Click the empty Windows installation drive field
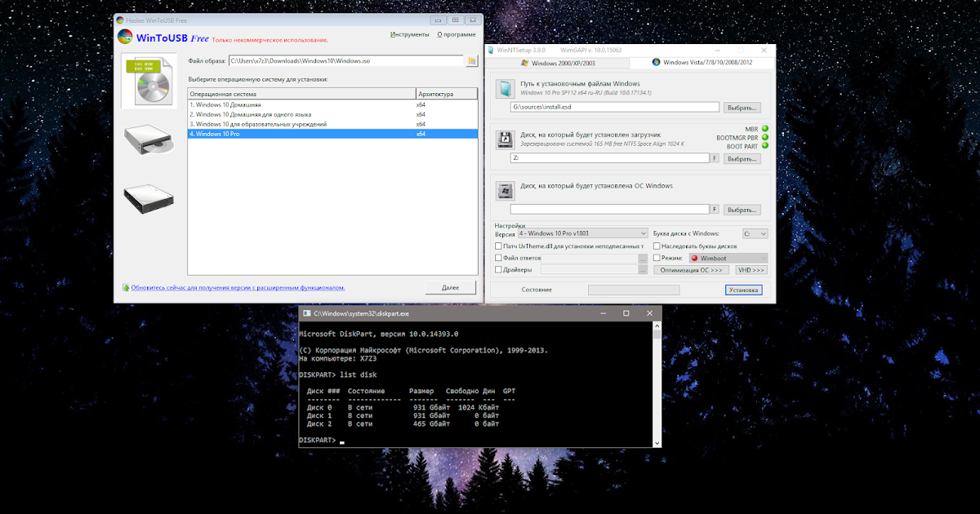The image size is (980, 514). coord(609,210)
